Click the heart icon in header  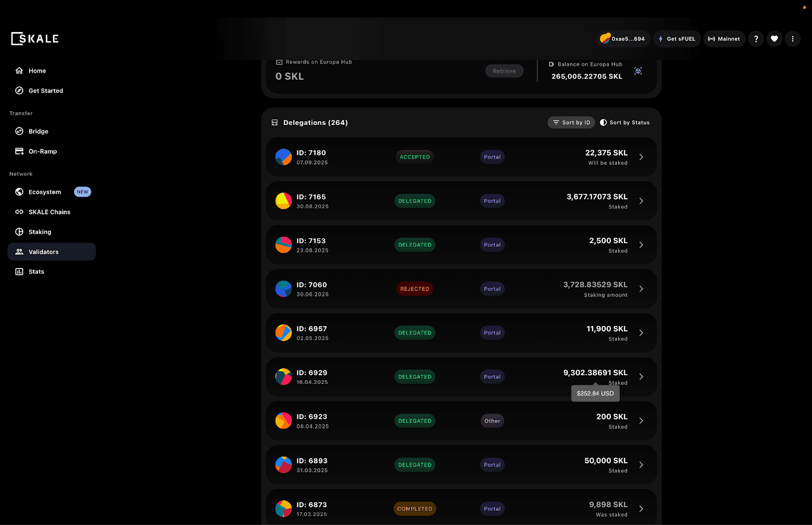(774, 39)
